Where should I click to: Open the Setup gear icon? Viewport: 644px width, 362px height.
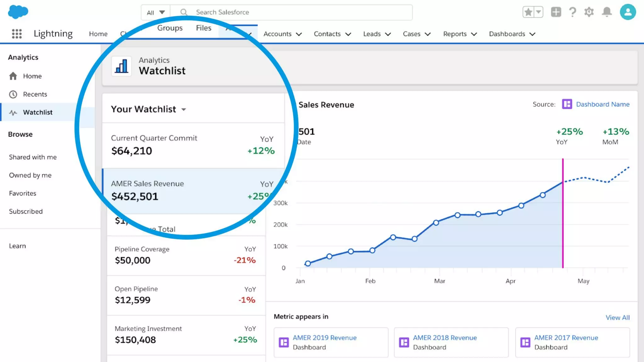(589, 12)
